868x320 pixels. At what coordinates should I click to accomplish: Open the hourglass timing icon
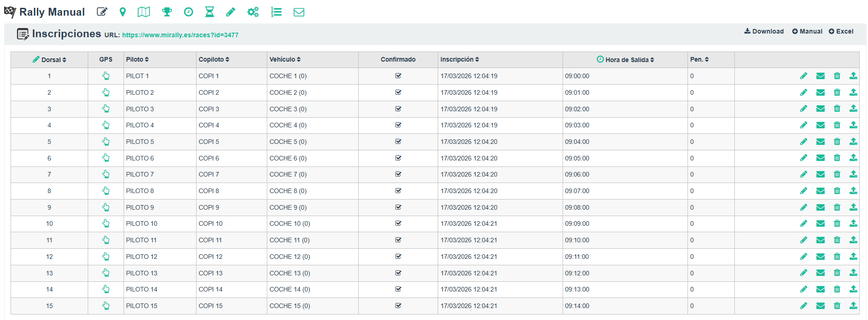[x=209, y=12]
